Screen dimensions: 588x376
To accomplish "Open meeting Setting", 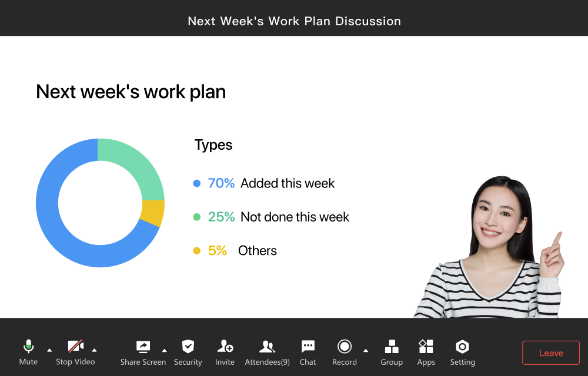I will pos(462,352).
